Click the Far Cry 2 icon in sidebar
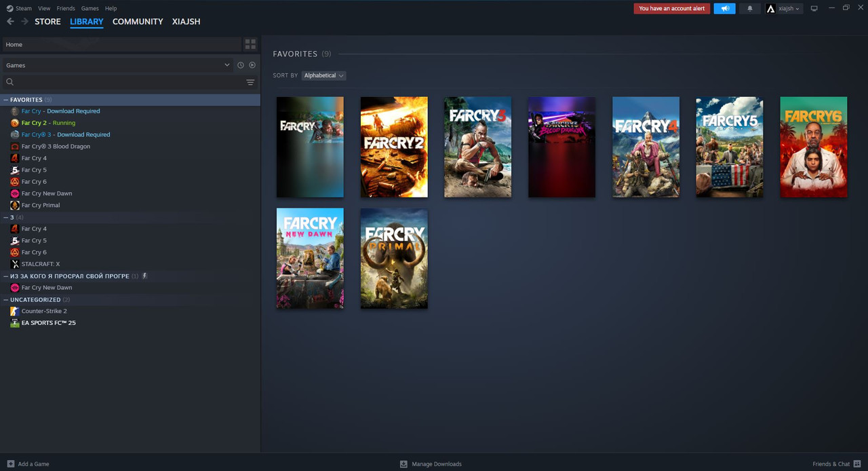The width and height of the screenshot is (868, 471). pyautogui.click(x=15, y=123)
